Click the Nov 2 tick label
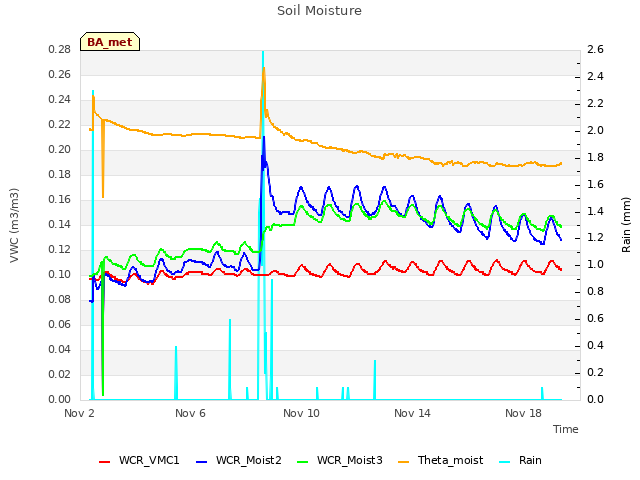This screenshot has height=480, width=640. point(79,413)
